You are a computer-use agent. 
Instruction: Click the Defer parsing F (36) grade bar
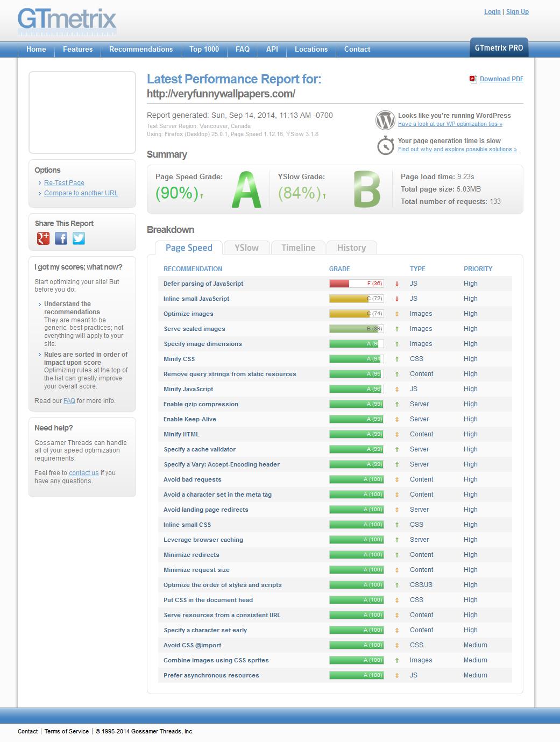point(356,284)
